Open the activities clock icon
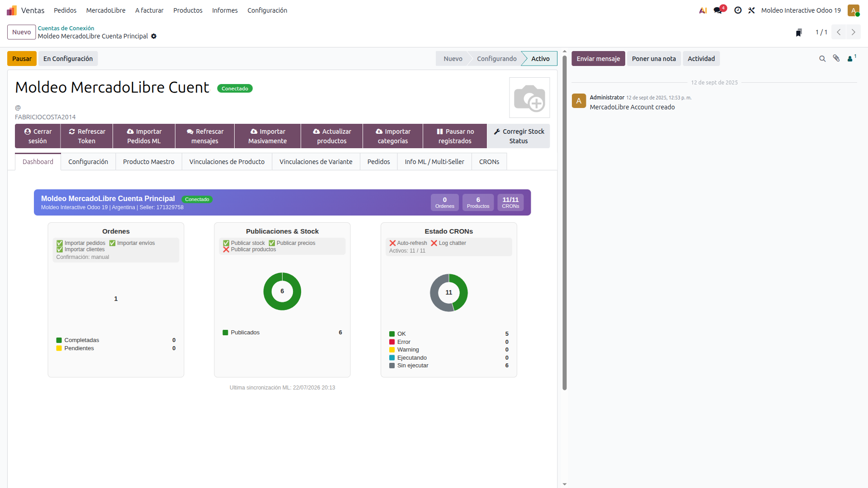Image resolution: width=868 pixels, height=488 pixels. 738,10
